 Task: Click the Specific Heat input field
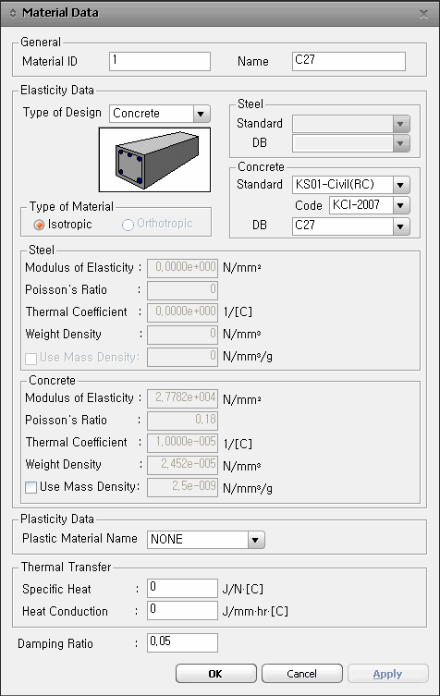(x=182, y=589)
